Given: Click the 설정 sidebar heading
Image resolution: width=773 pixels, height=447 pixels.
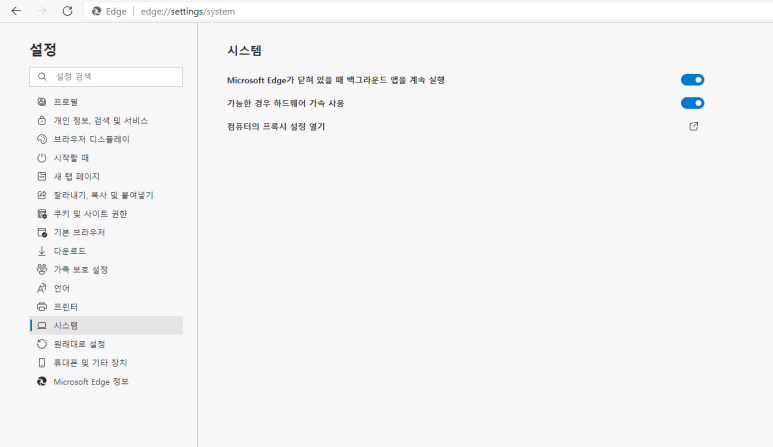Looking at the screenshot, I should click(43, 49).
